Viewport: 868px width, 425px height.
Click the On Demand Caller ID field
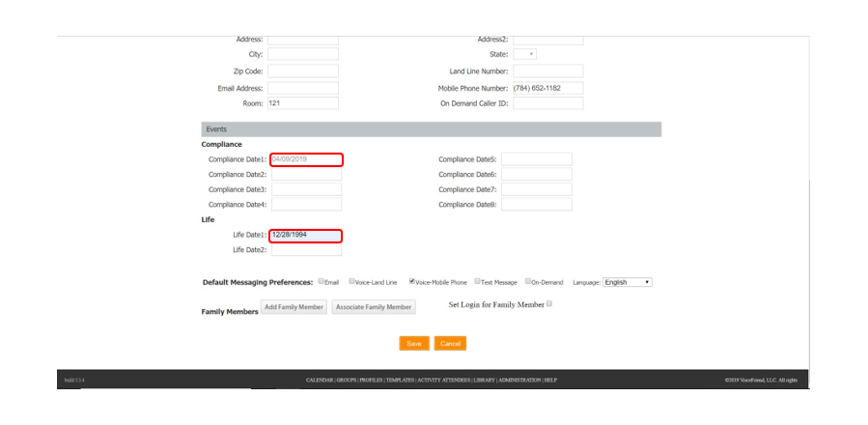pyautogui.click(x=548, y=103)
